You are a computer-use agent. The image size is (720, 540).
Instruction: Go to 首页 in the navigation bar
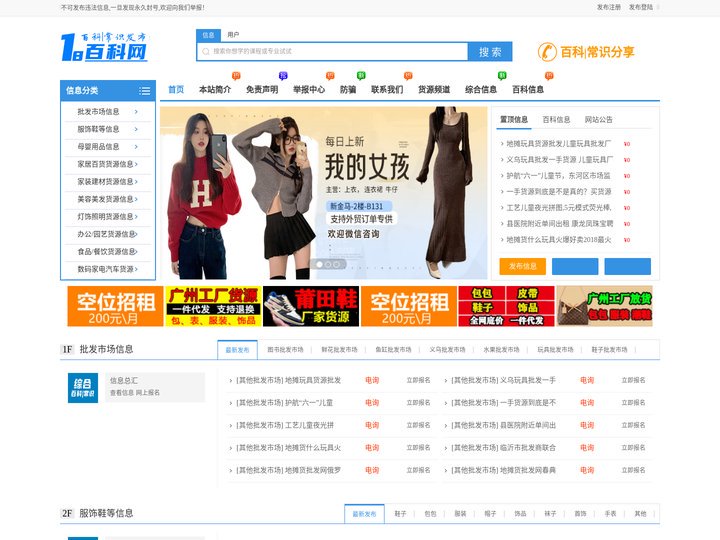[176, 90]
